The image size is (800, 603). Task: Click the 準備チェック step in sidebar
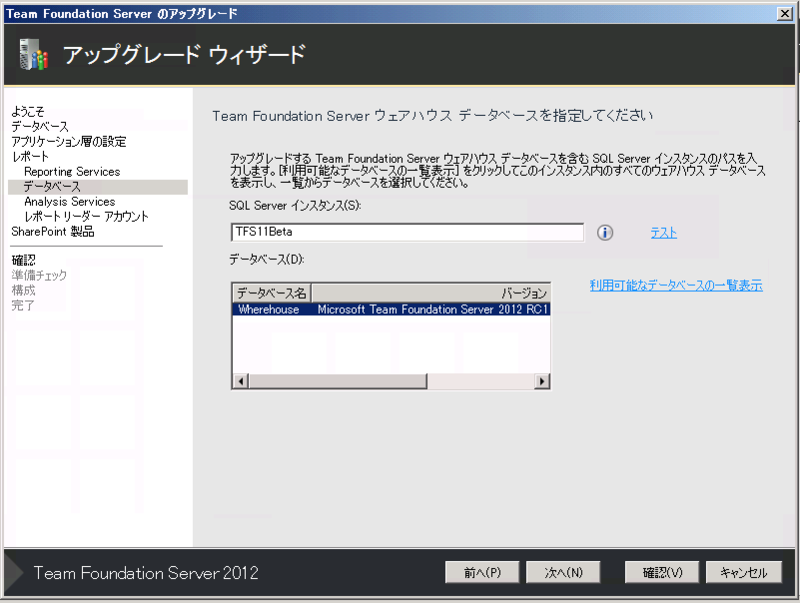click(39, 275)
